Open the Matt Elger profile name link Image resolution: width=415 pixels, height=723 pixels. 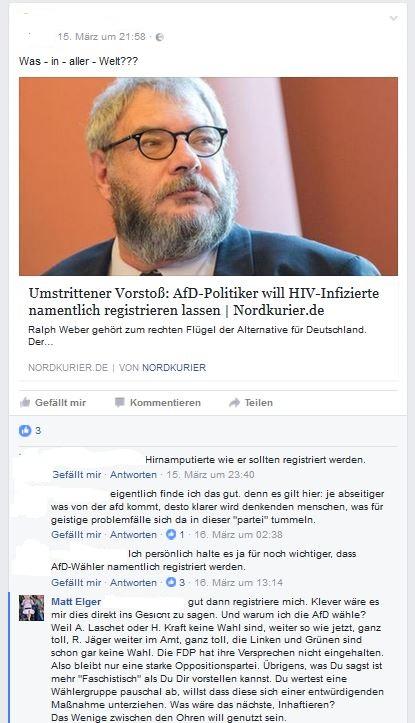click(x=76, y=602)
